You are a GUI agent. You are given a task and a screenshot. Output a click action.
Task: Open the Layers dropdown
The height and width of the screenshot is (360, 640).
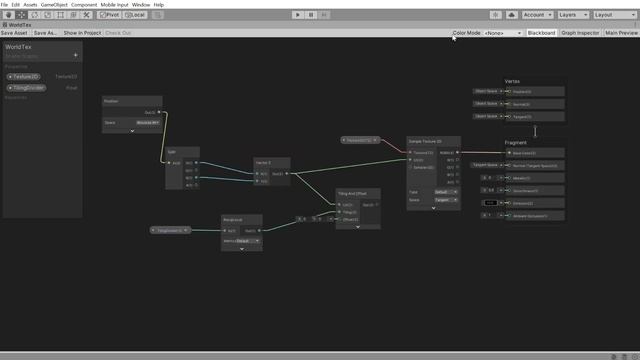click(573, 15)
